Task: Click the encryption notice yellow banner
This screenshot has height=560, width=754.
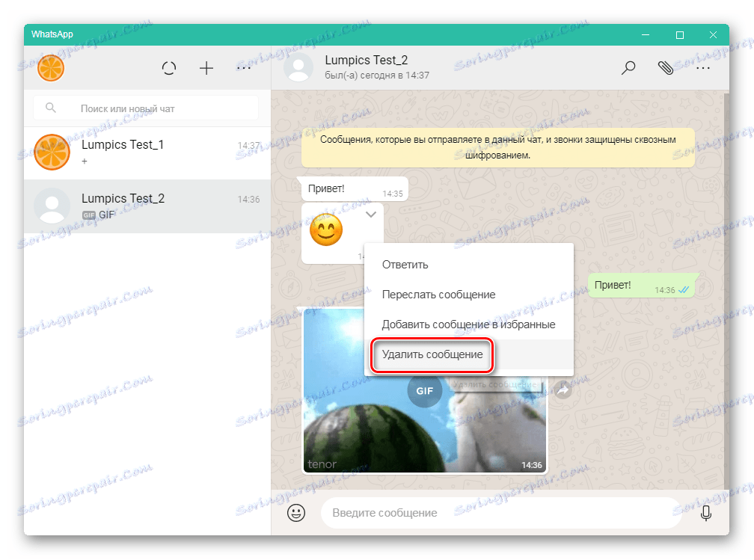Action: point(497,147)
